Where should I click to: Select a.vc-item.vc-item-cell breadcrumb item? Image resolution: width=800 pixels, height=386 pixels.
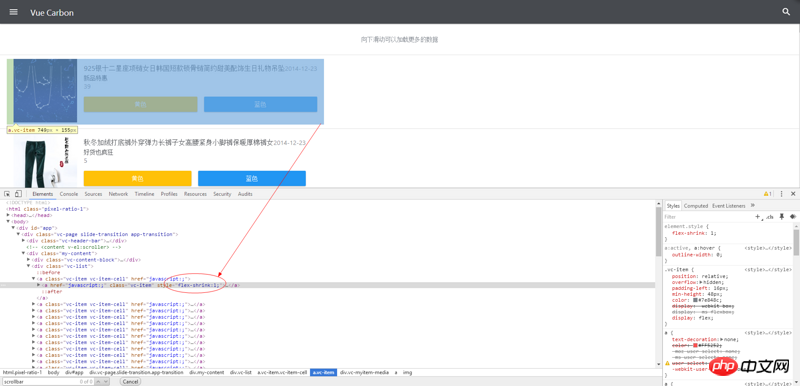click(x=282, y=373)
